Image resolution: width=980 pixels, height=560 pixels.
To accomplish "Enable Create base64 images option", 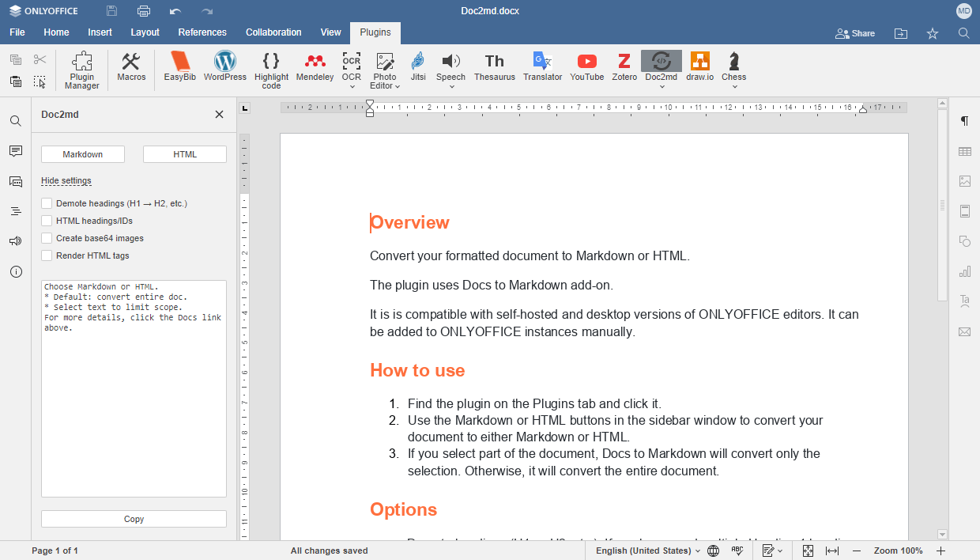I will (47, 238).
